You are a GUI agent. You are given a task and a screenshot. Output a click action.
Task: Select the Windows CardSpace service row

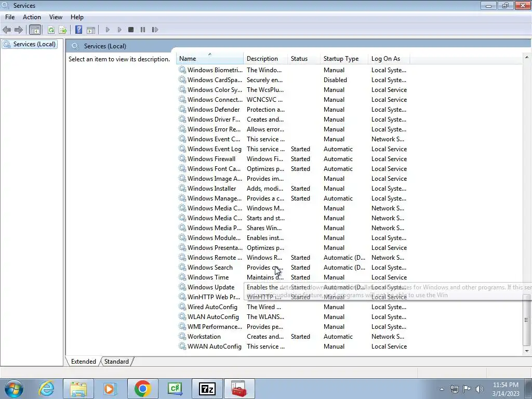point(294,79)
